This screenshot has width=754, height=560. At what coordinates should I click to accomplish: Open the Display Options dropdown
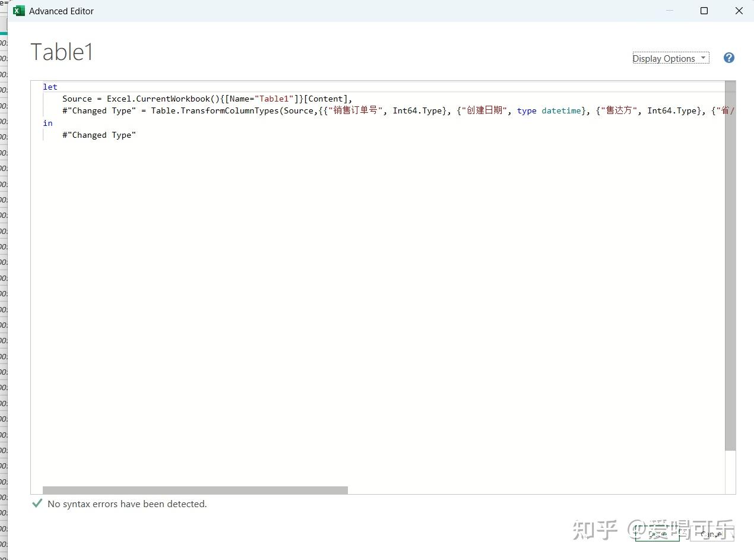pyautogui.click(x=664, y=58)
